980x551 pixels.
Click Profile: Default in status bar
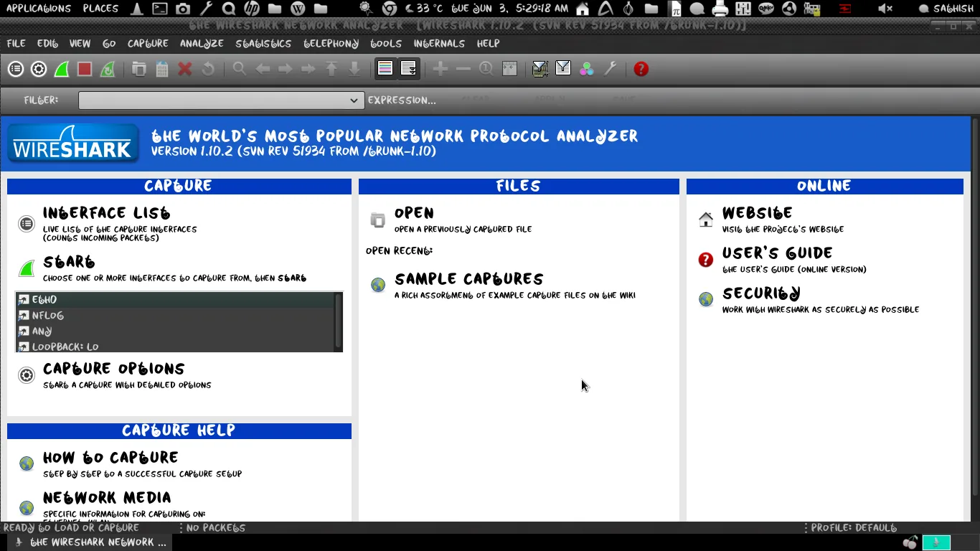coord(854,528)
